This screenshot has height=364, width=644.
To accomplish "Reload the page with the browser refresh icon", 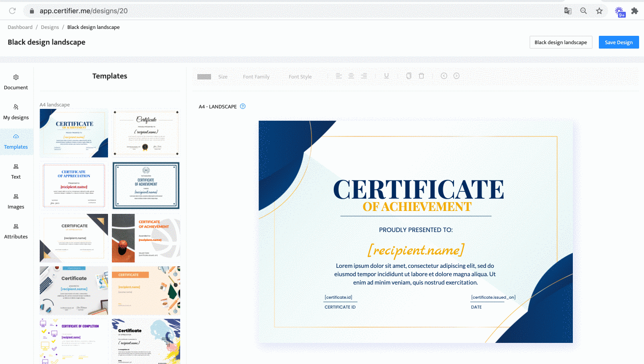I will coord(12,11).
